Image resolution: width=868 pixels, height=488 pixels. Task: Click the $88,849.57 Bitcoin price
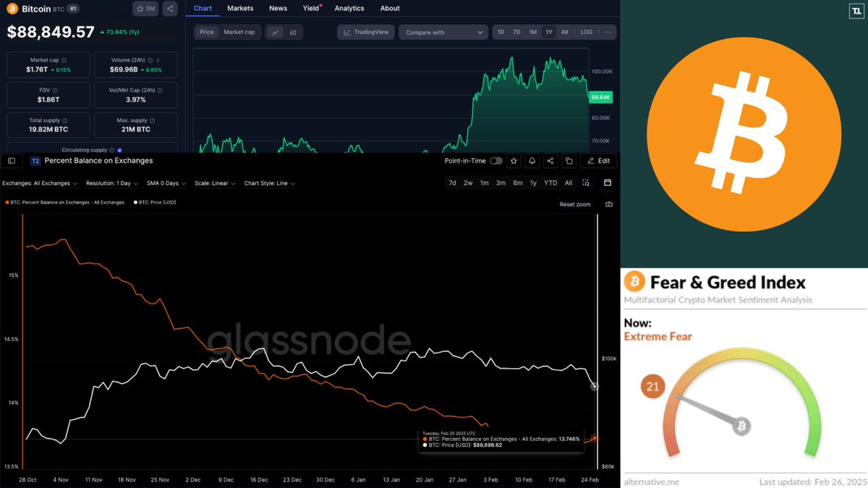point(51,32)
